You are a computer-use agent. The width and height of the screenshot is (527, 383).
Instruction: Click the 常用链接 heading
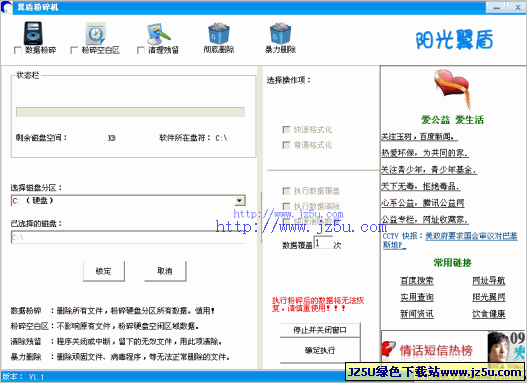point(452,263)
